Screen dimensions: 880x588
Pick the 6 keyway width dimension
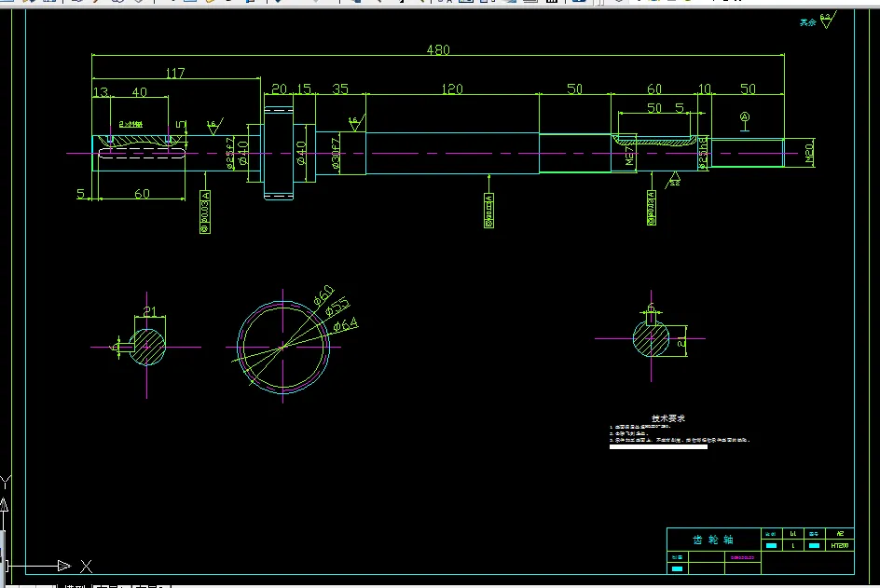pos(651,307)
